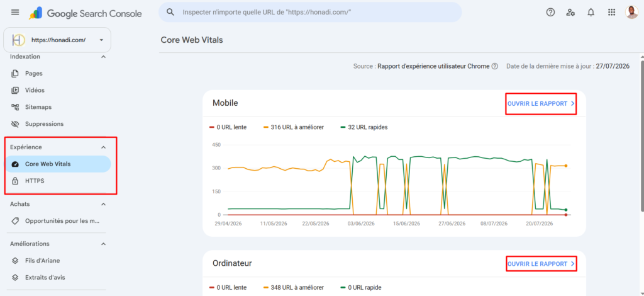Click the Rapport d'expérience utilisateur Chrome source

pyautogui.click(x=433, y=66)
